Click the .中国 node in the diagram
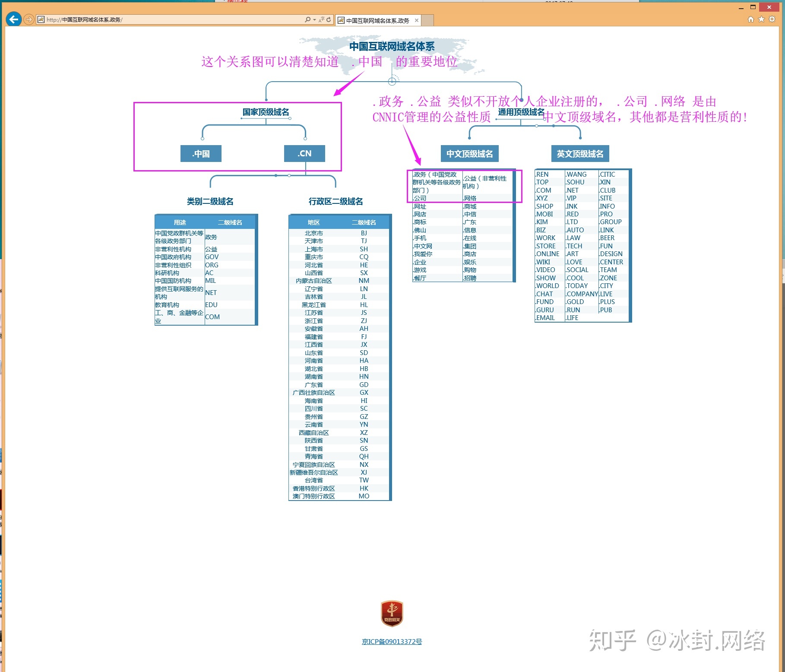The width and height of the screenshot is (785, 672). coord(200,153)
